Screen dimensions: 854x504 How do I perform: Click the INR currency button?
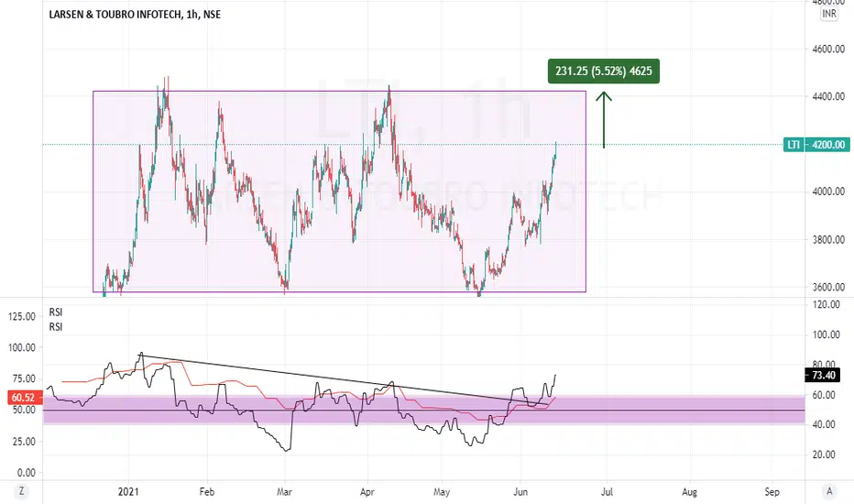pyautogui.click(x=829, y=14)
